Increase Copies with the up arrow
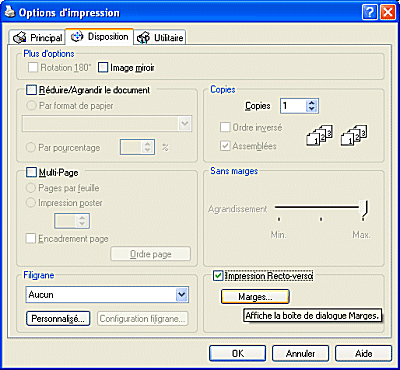The image size is (400, 370). pos(312,103)
